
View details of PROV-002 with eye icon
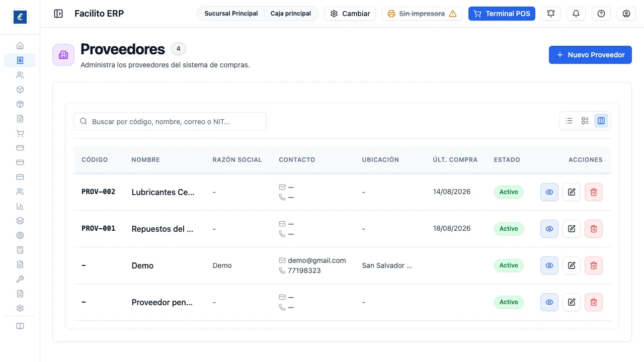point(549,192)
